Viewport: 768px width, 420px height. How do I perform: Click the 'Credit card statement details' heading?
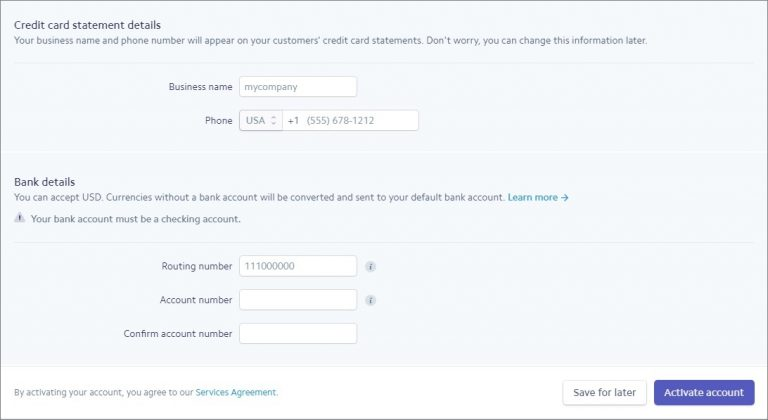click(x=87, y=25)
